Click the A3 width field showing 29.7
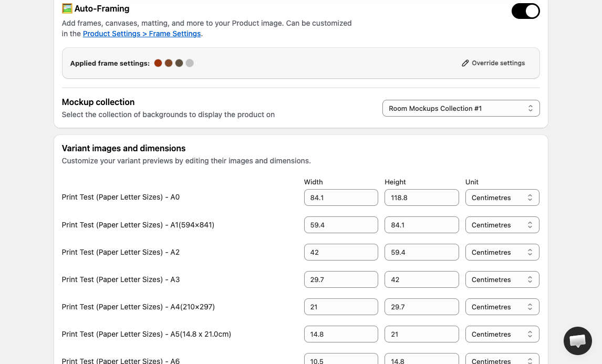Image resolution: width=602 pixels, height=364 pixels. coord(341,279)
